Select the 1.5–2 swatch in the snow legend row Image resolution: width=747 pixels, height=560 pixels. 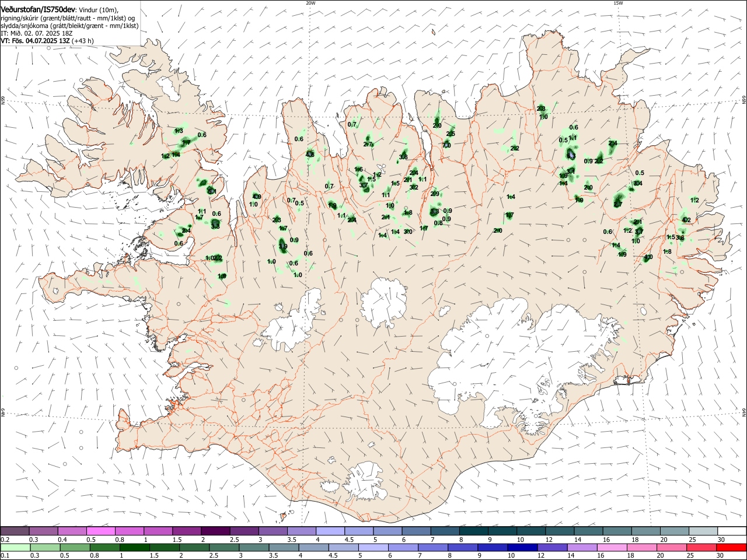click(187, 531)
